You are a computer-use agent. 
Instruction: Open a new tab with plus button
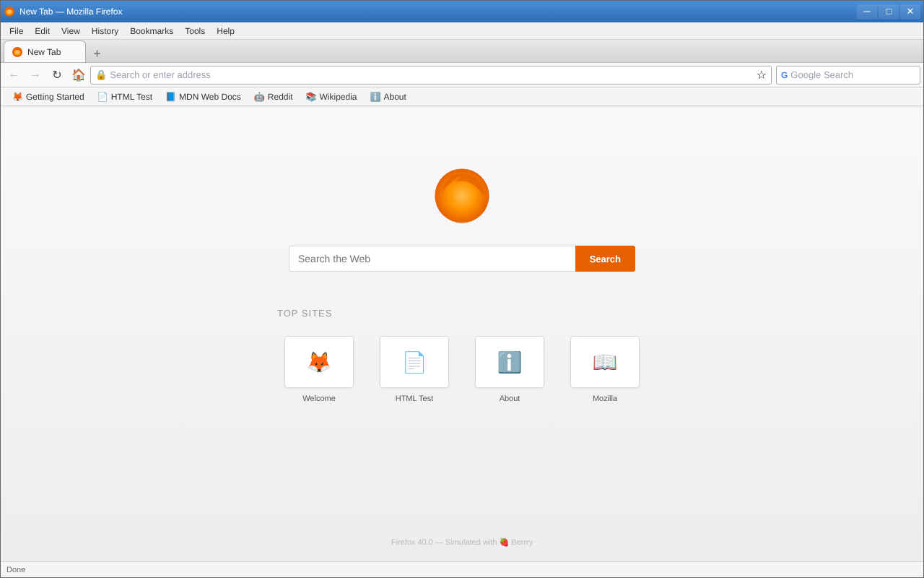click(97, 53)
